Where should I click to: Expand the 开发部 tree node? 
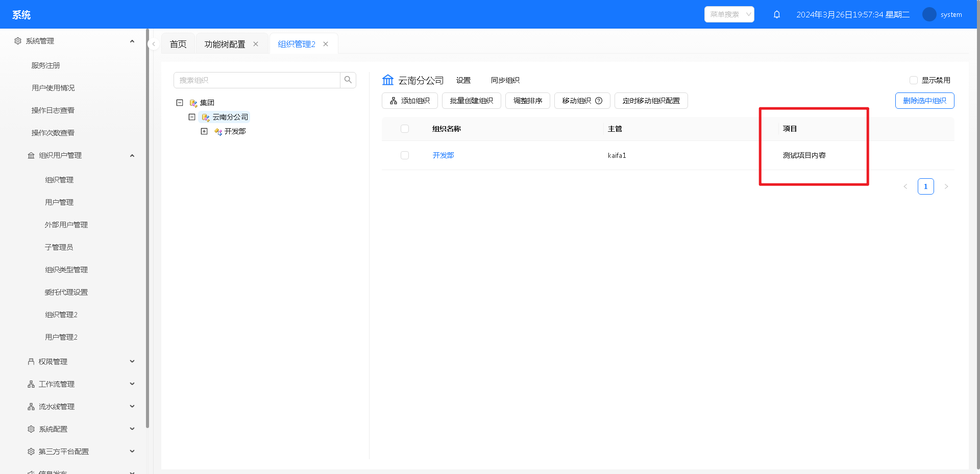pos(204,131)
